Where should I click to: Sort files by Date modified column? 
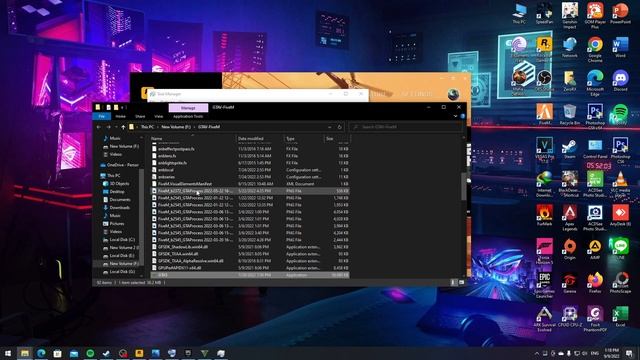(260, 139)
